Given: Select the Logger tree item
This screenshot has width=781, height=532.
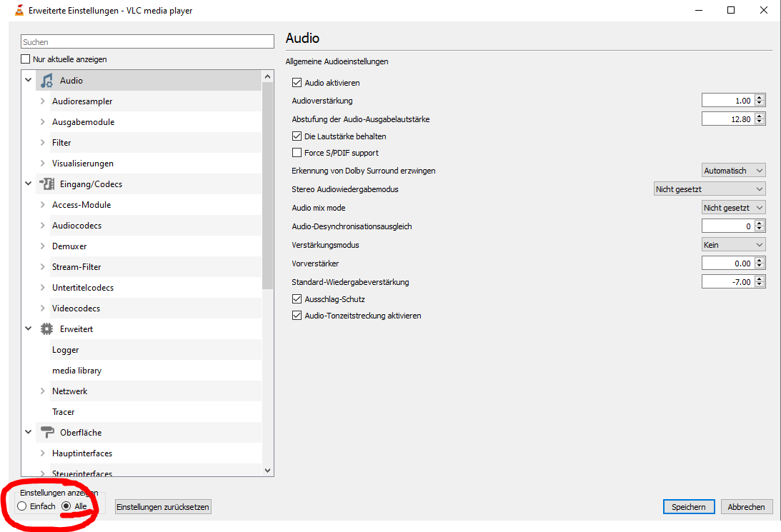Looking at the screenshot, I should click(x=66, y=350).
